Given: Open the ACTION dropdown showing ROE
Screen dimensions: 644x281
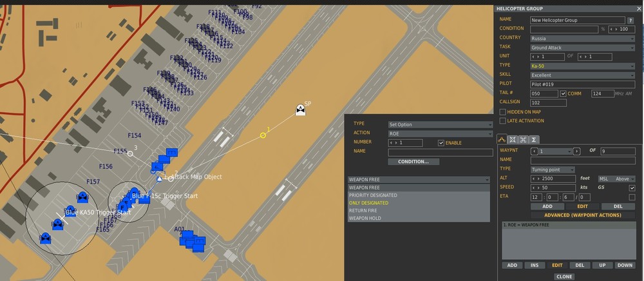Looking at the screenshot, I should click(440, 134).
